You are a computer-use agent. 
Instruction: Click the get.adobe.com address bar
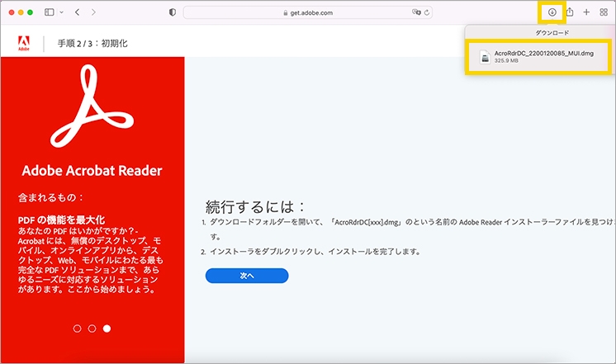pos(308,12)
